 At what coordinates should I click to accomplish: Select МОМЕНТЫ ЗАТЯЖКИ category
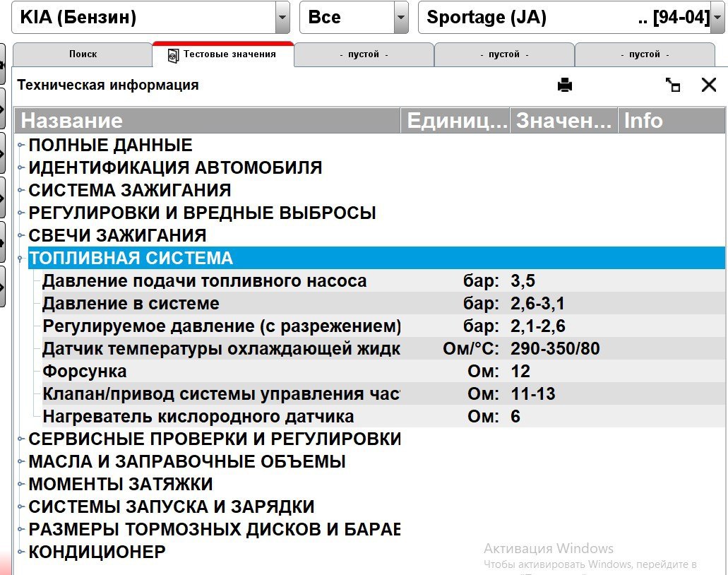[x=120, y=484]
